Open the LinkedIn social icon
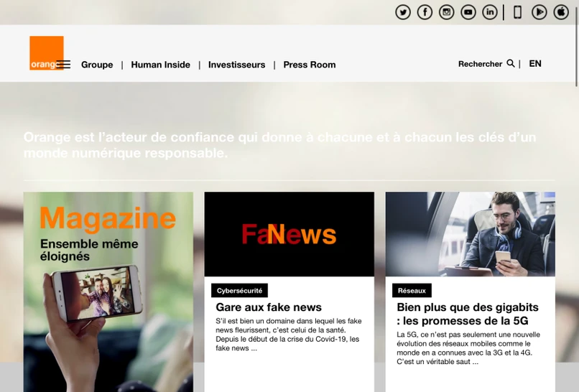The width and height of the screenshot is (579, 392). pyautogui.click(x=490, y=12)
